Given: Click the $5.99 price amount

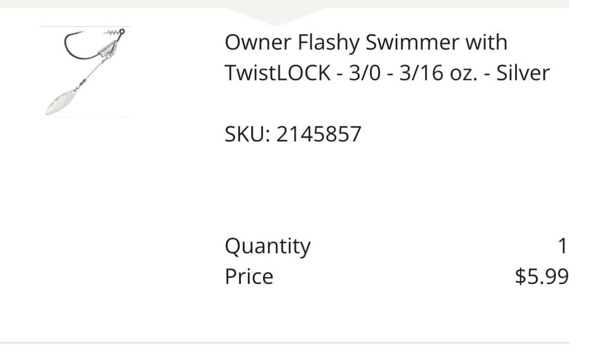Looking at the screenshot, I should [542, 277].
